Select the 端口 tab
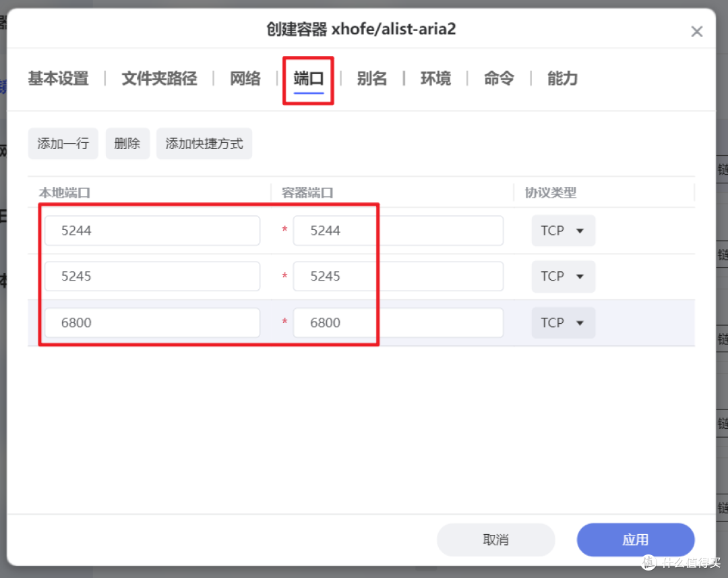This screenshot has width=728, height=578. 309,78
